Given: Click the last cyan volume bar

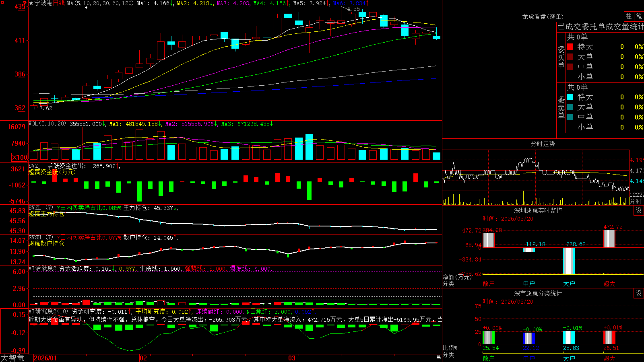Looking at the screenshot, I should coord(436,156).
